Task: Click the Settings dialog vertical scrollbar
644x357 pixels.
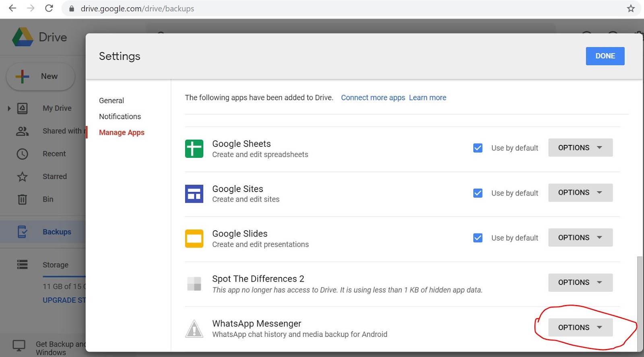Action: [x=640, y=304]
